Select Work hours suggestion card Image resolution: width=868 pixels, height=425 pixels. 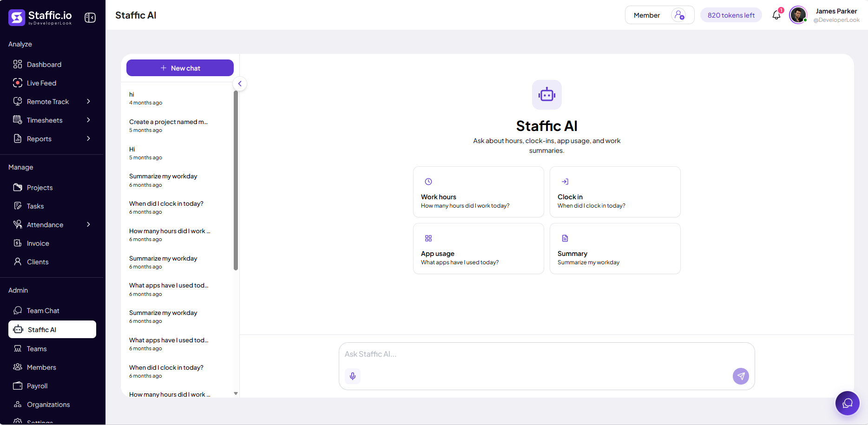coord(479,192)
